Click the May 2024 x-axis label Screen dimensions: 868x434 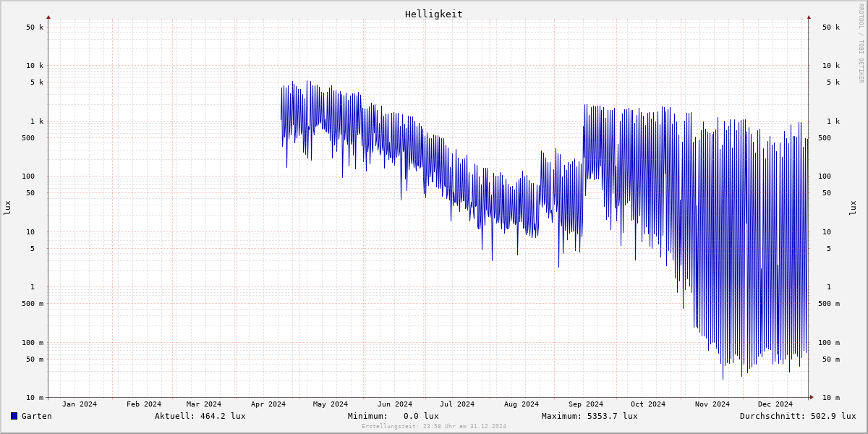(x=331, y=404)
